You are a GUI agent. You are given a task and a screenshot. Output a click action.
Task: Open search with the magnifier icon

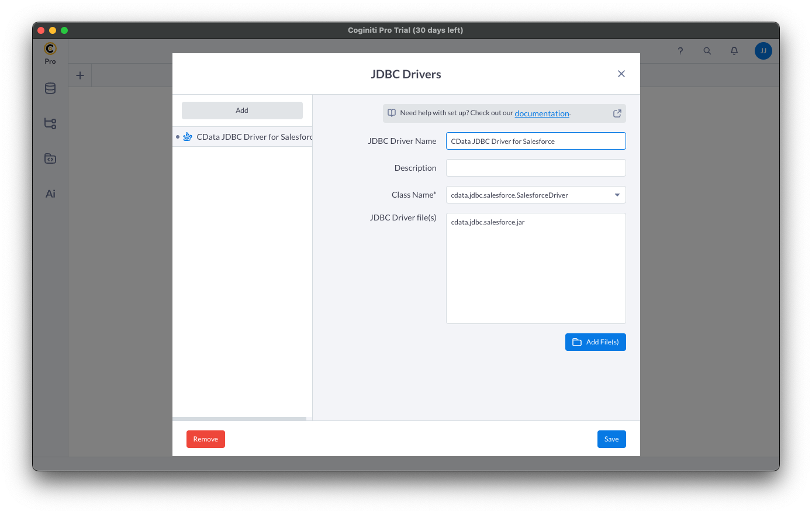point(707,51)
